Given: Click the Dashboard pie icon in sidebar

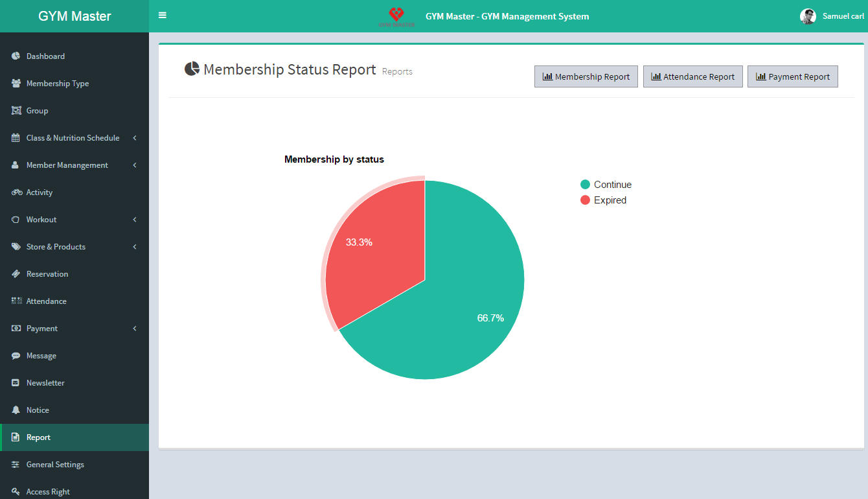Looking at the screenshot, I should 16,56.
